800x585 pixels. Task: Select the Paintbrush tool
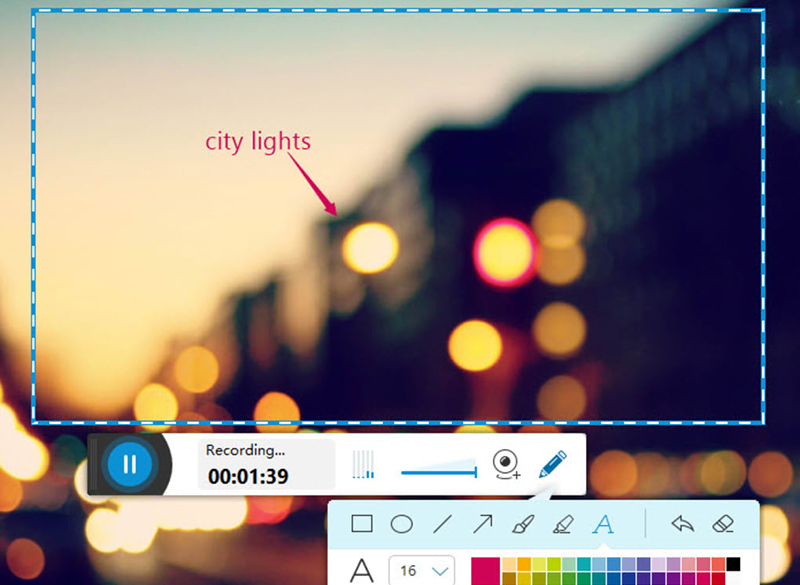[523, 524]
